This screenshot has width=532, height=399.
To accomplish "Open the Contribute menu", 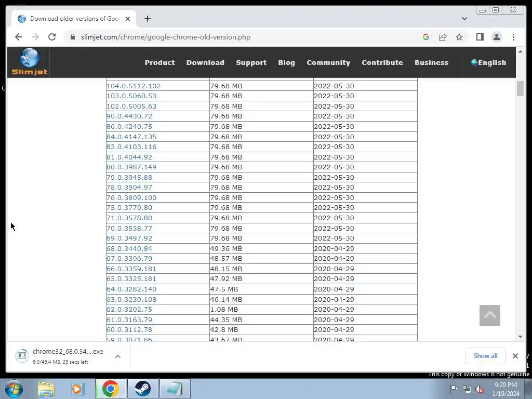I will click(382, 62).
